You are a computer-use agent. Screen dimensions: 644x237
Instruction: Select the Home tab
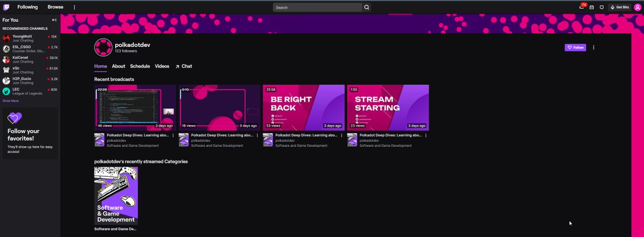tap(100, 66)
